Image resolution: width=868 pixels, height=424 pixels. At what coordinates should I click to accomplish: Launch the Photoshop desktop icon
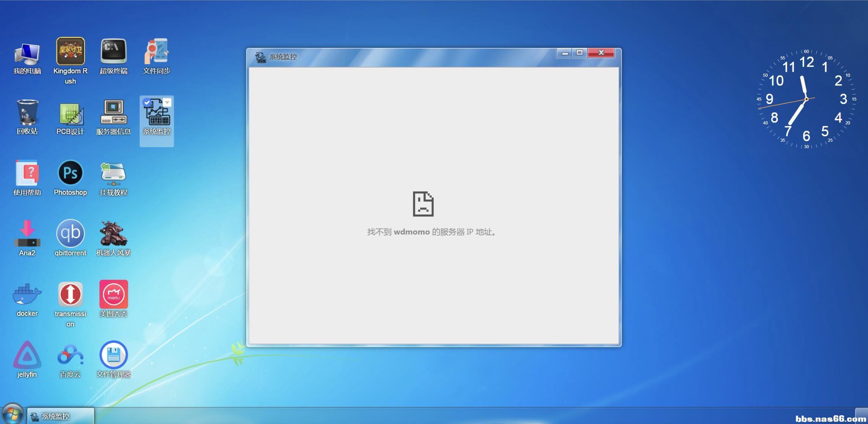[70, 173]
